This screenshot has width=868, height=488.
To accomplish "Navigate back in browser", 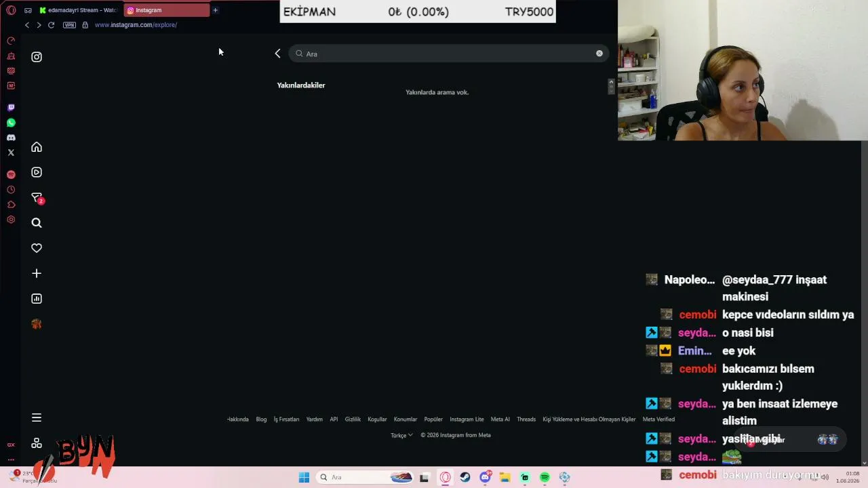I will pyautogui.click(x=27, y=25).
